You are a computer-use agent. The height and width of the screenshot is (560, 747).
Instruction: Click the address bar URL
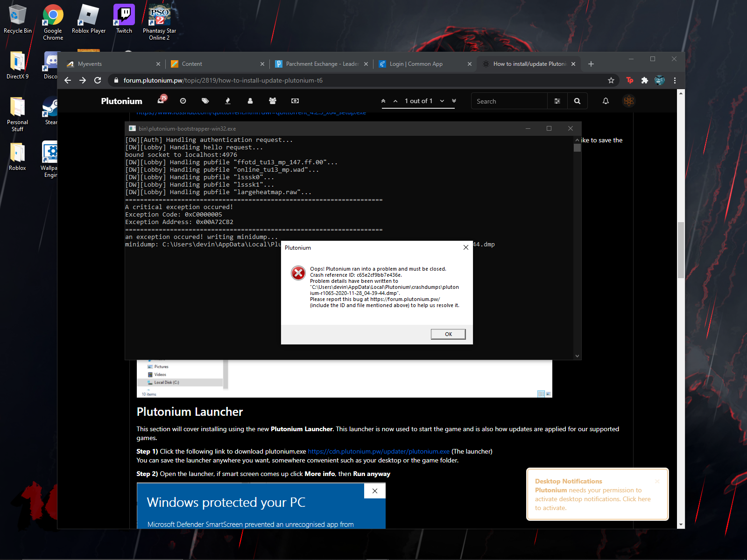click(x=223, y=80)
